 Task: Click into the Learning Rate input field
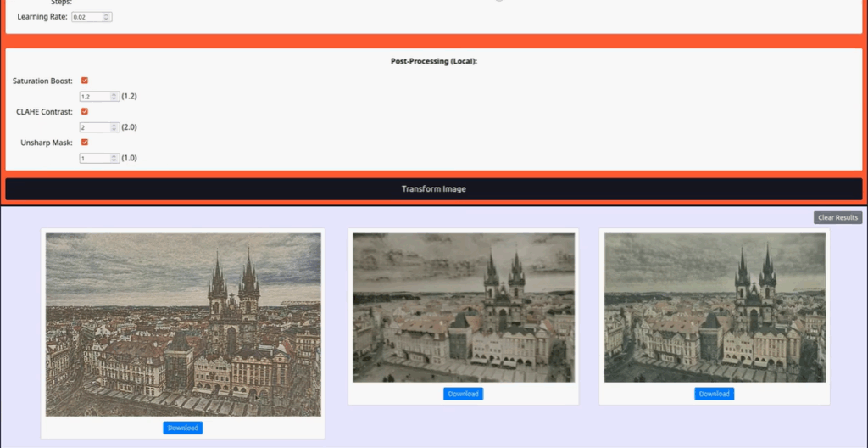86,17
